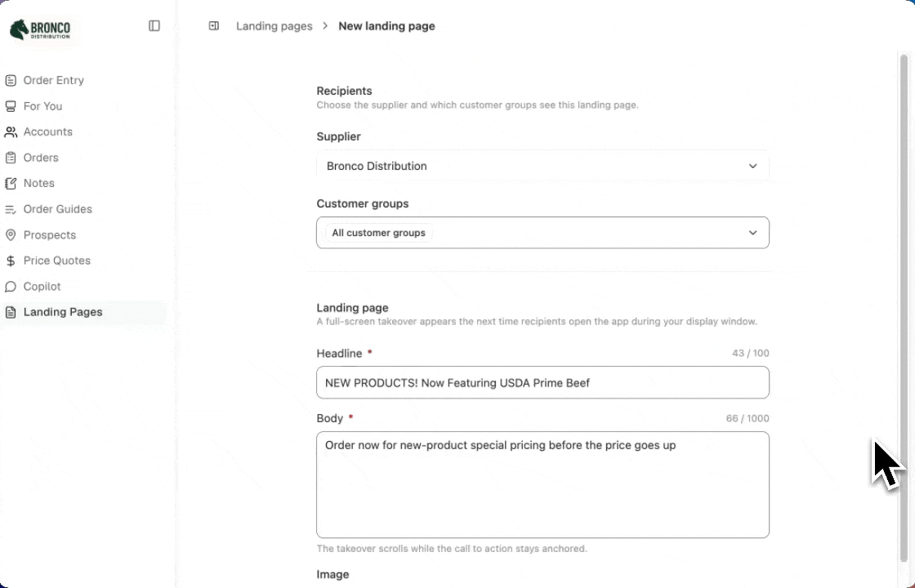Click the Landing page section heading
The image size is (915, 588).
point(352,308)
